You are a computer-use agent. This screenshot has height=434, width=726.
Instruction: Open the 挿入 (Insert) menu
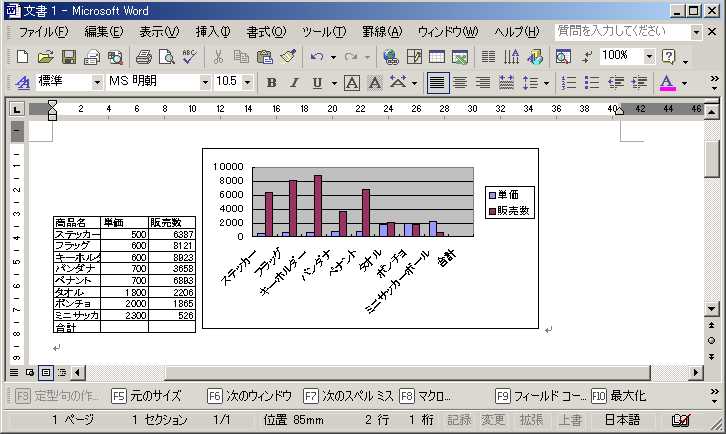212,32
